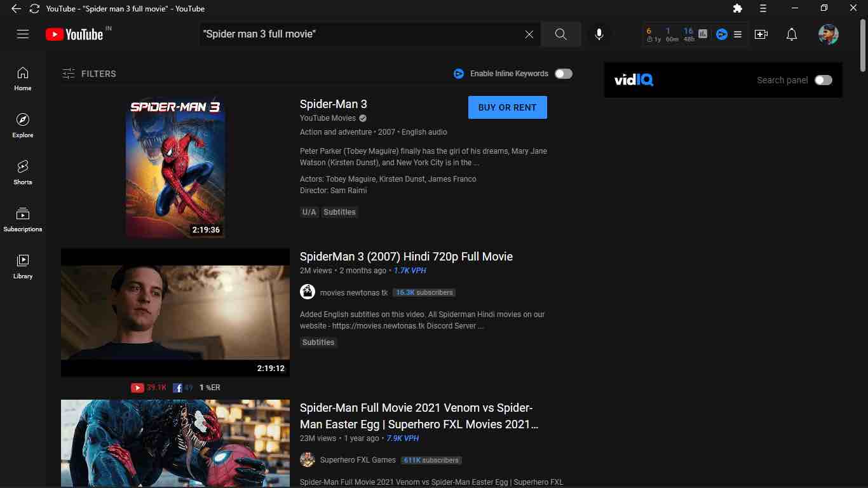Open the vidIQ toolbar menu lines icon

click(738, 34)
